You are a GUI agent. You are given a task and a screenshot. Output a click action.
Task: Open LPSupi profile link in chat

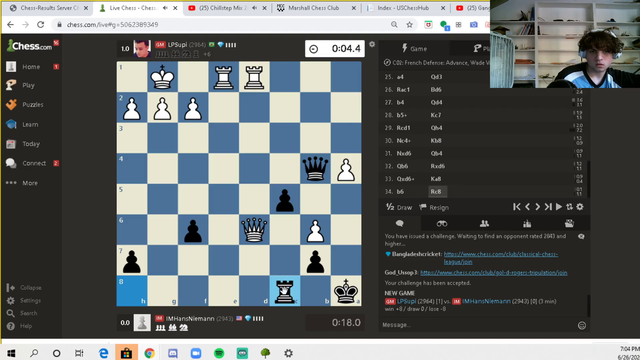[407, 301]
